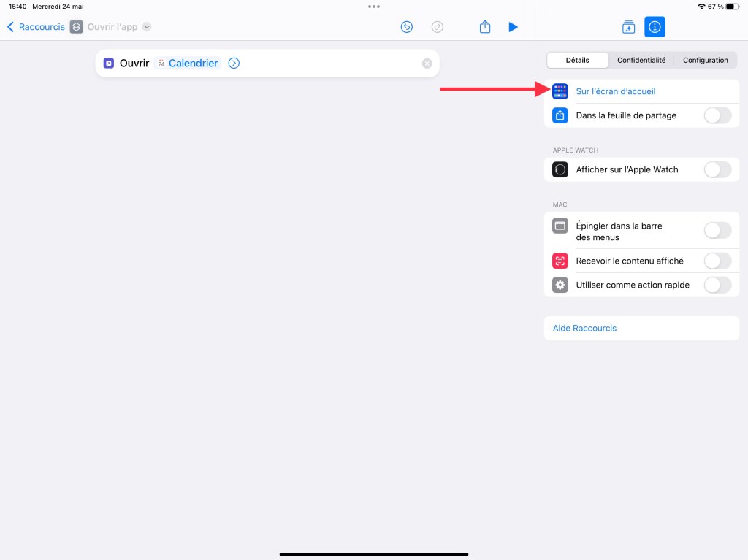Toggle Utiliser comme action rapide switch
748x560 pixels.
click(717, 285)
